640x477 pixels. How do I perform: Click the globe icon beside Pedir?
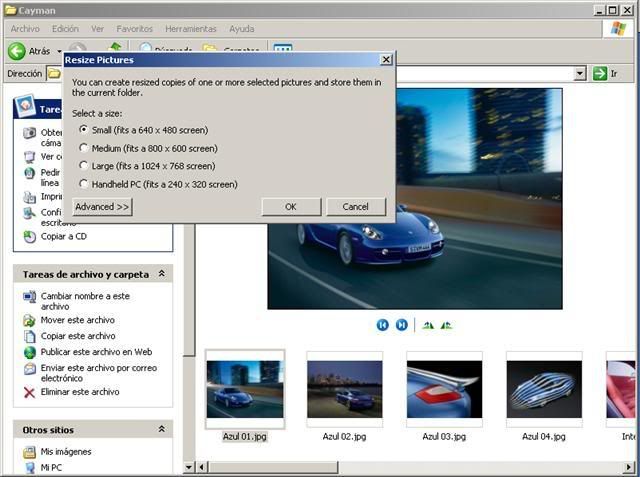(29, 173)
